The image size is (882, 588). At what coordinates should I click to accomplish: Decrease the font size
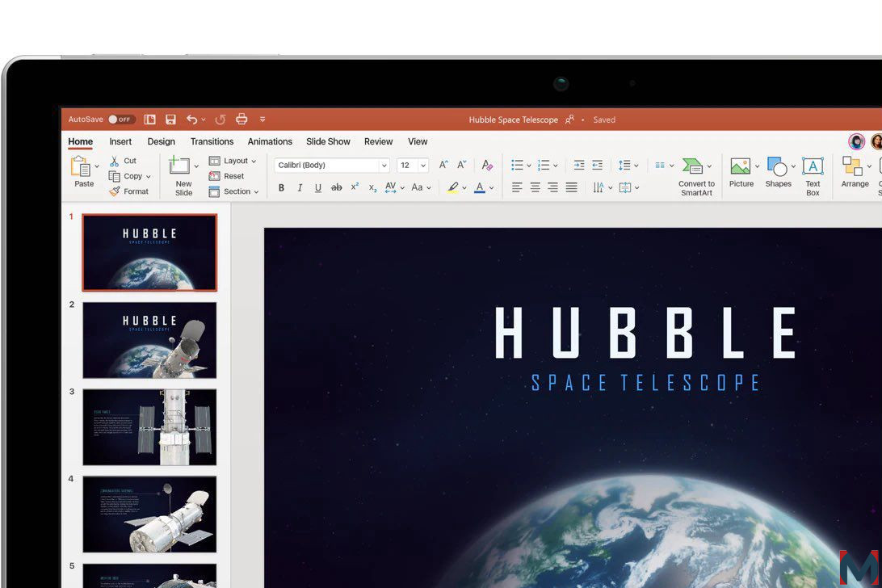click(x=462, y=165)
